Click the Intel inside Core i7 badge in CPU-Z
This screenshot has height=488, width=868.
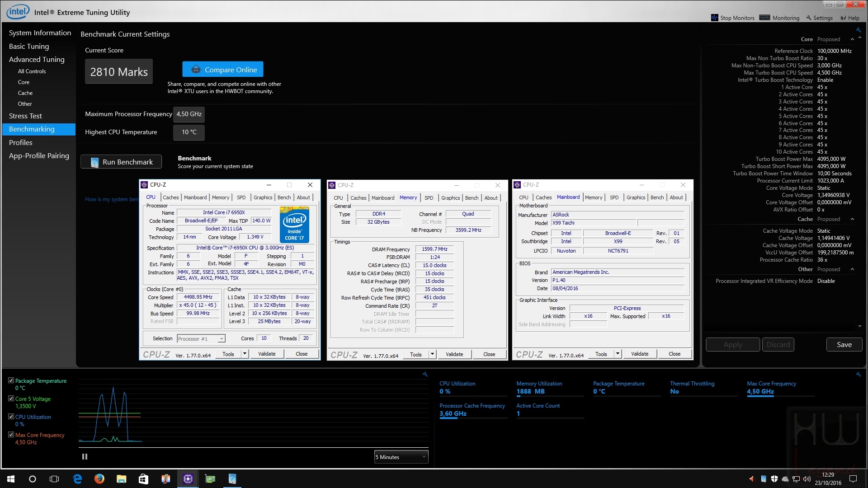(294, 225)
